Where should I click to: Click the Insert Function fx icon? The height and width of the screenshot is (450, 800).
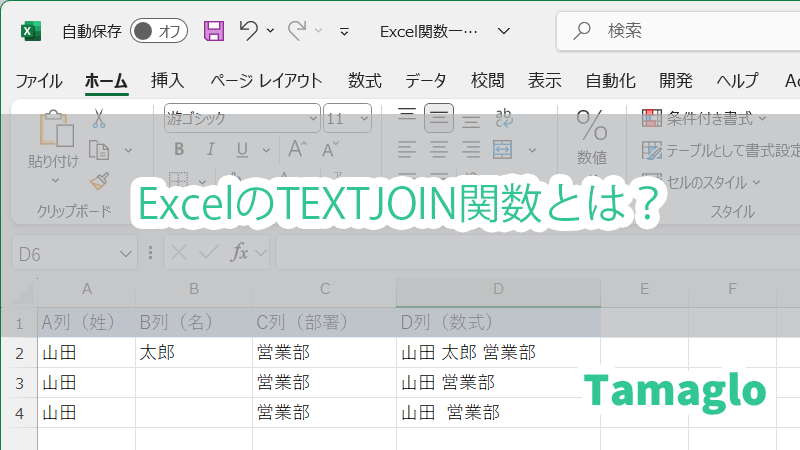coord(240,253)
